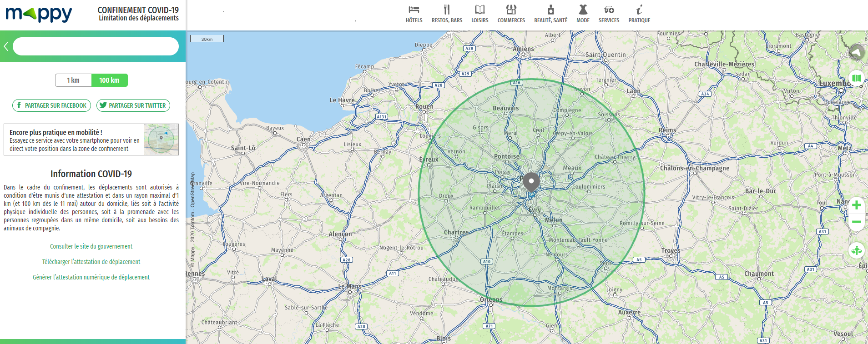Open the Beauté, Santé category

pos(550,14)
